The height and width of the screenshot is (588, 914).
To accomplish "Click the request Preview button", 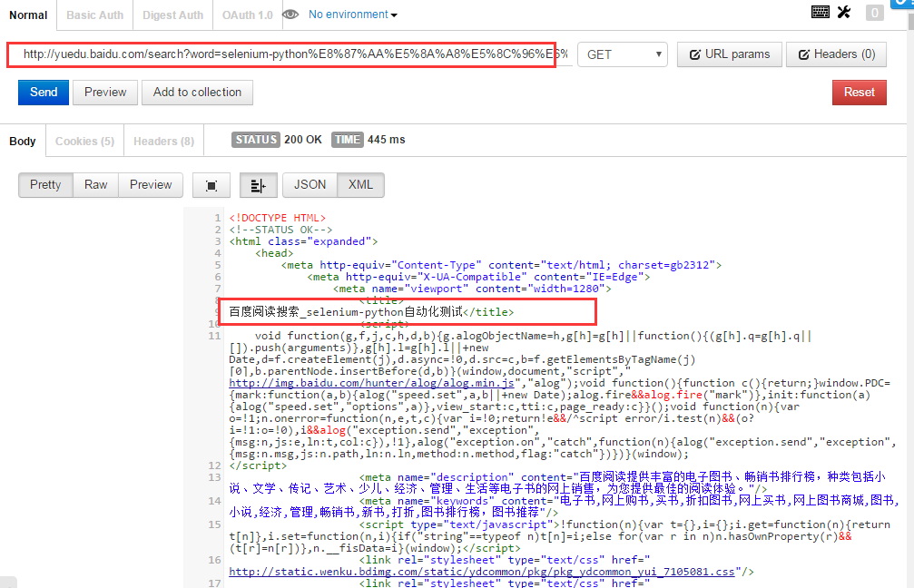I will pos(105,92).
